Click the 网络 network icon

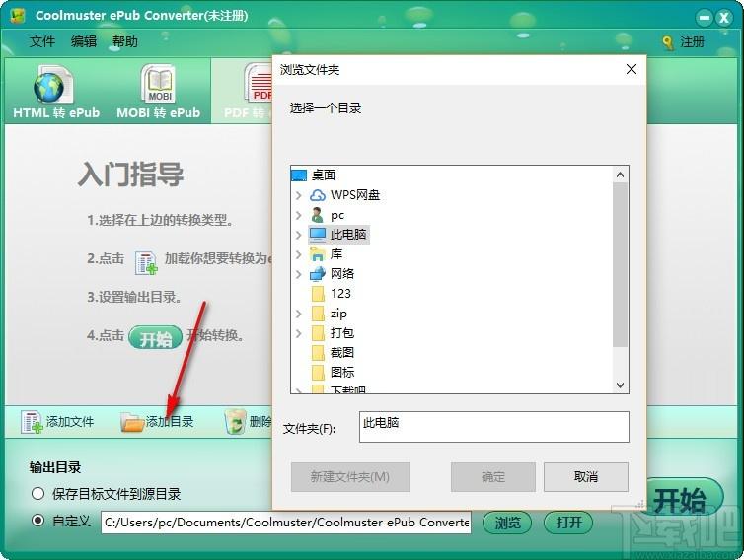(318, 274)
